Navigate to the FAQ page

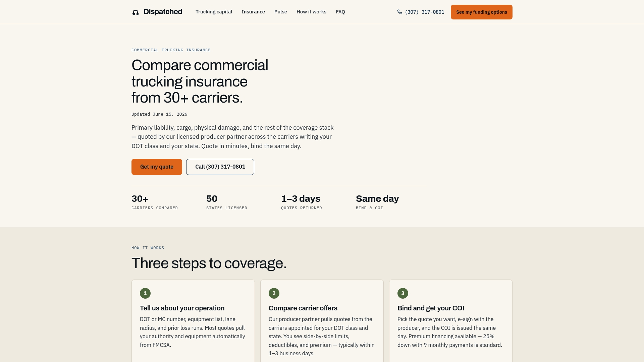[340, 12]
